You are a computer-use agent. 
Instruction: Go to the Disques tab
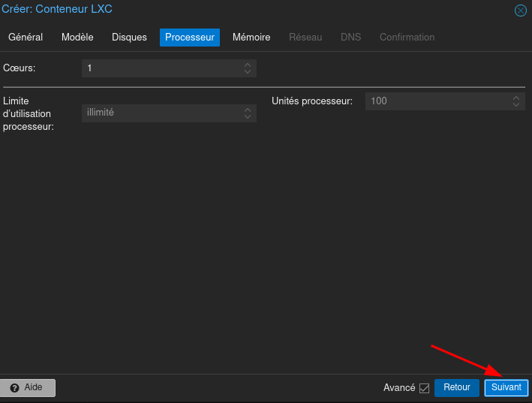pos(129,38)
